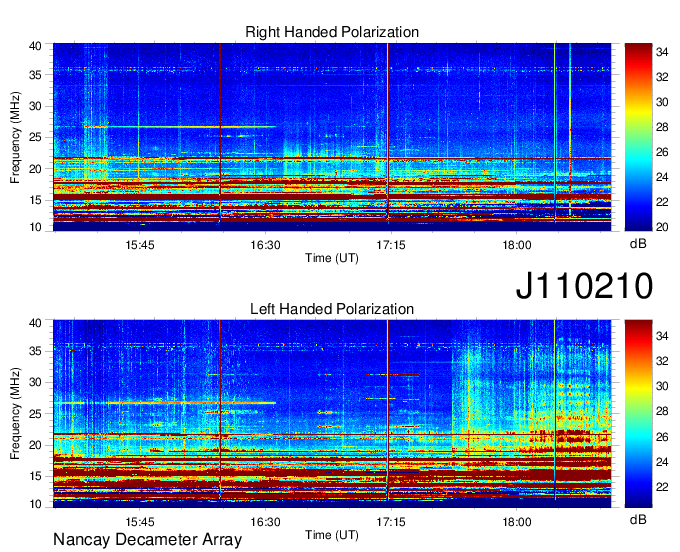Screen dimensions: 680x552
Task: Click the 24 dB tick on Left Handed colorbar
Action: tap(662, 462)
